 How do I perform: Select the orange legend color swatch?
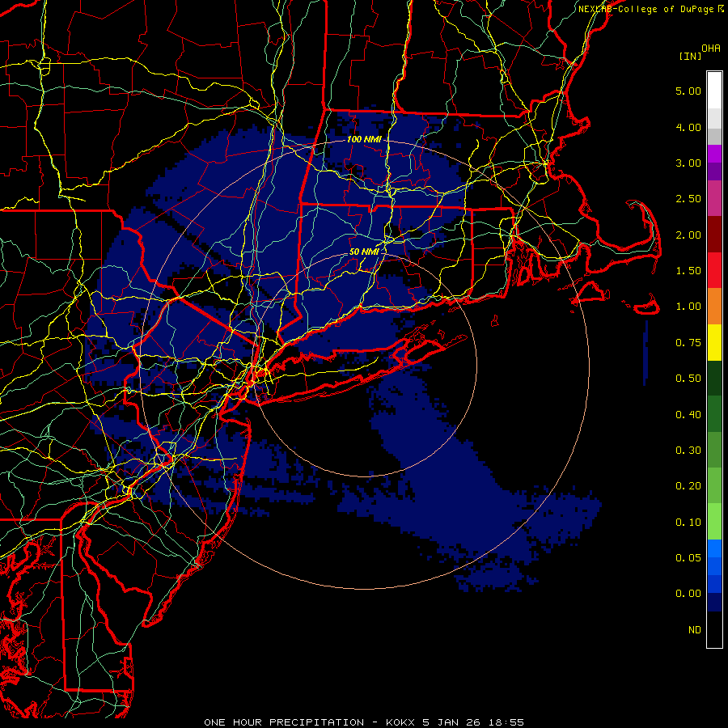[x=714, y=307]
